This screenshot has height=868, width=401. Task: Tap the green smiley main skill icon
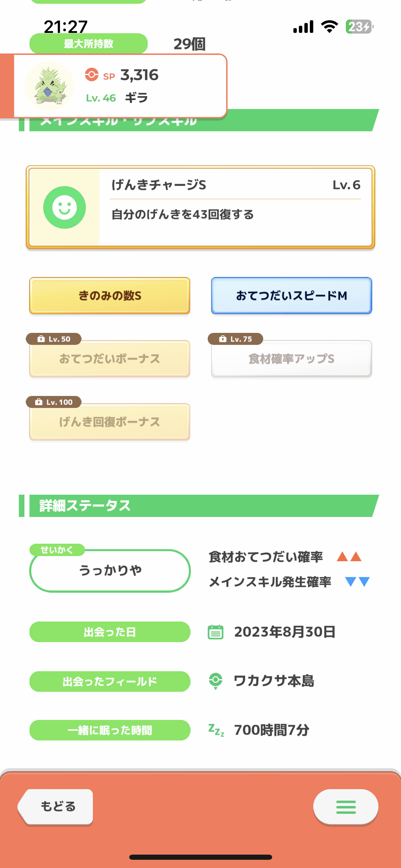pyautogui.click(x=64, y=207)
